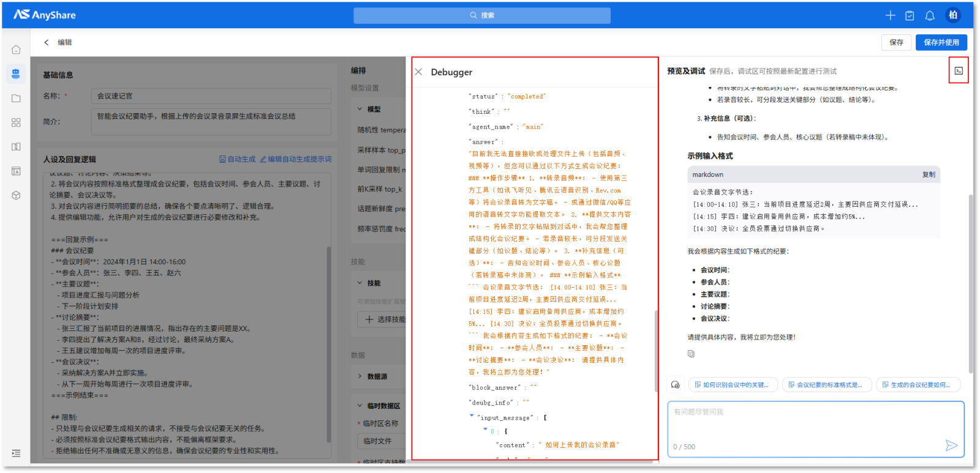980x473 pixels.
Task: Click the "completed" status value in Debugger
Action: click(x=526, y=97)
